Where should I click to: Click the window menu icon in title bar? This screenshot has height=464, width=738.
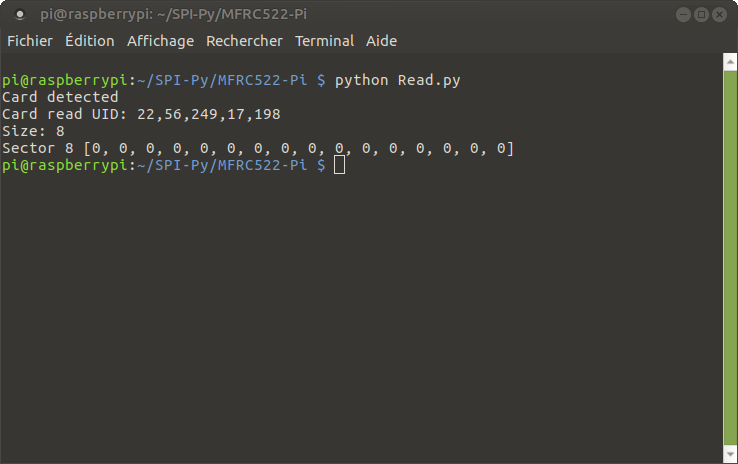20,15
